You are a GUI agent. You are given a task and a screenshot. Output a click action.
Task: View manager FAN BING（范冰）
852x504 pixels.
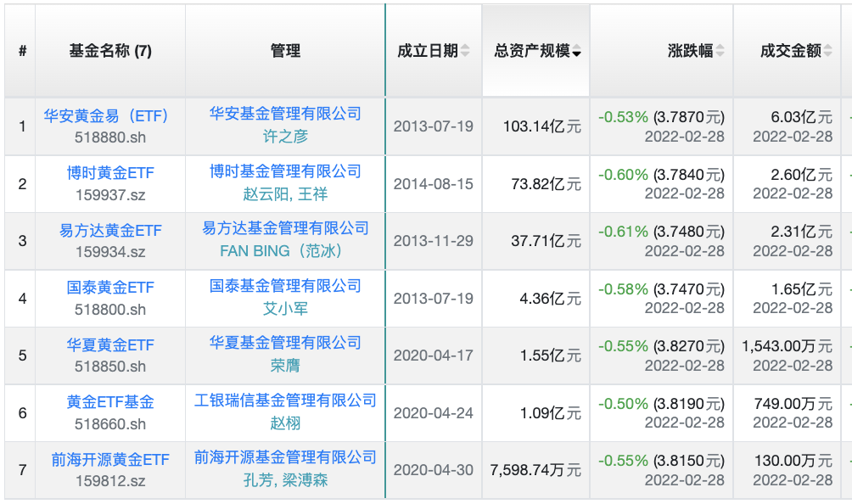tap(282, 251)
